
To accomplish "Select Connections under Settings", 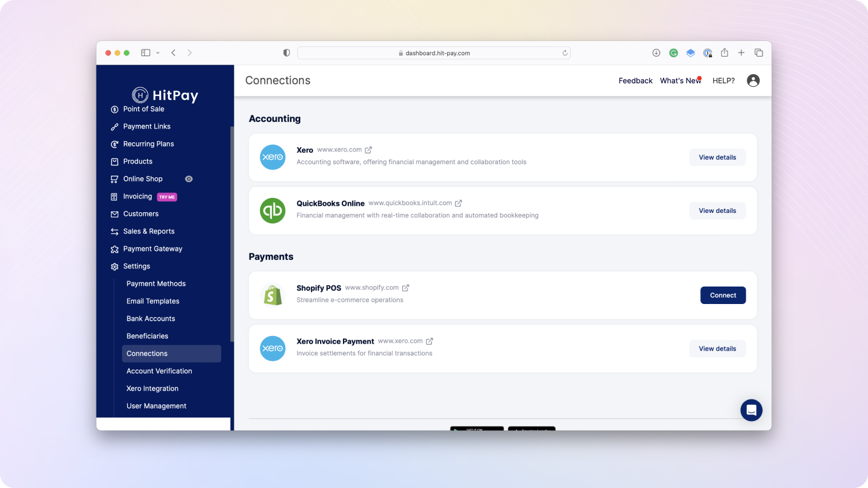I will [171, 353].
